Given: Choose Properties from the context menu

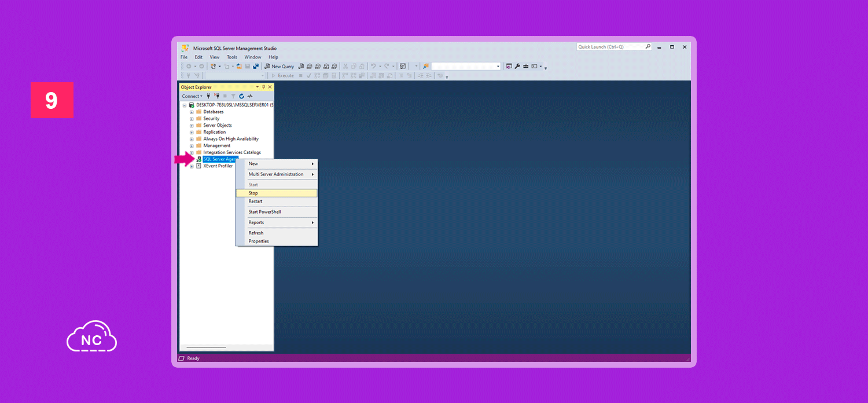Looking at the screenshot, I should pyautogui.click(x=277, y=241).
